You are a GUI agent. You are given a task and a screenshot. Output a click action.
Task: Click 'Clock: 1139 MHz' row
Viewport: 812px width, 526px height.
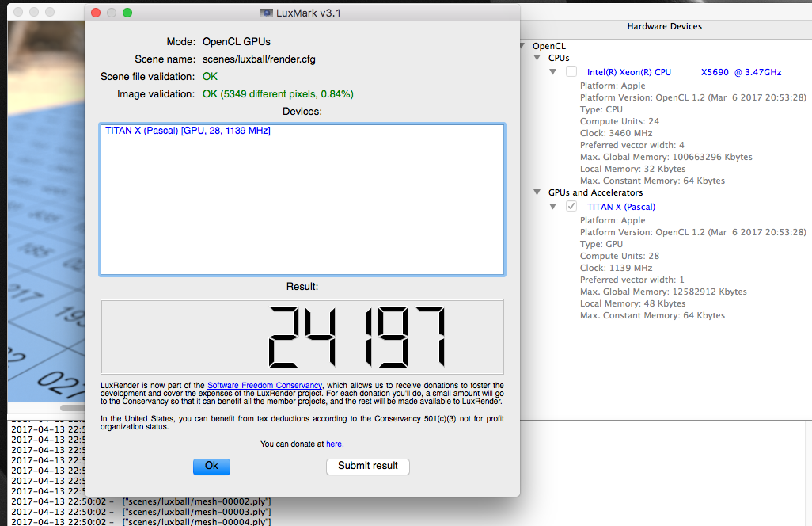[x=616, y=268]
